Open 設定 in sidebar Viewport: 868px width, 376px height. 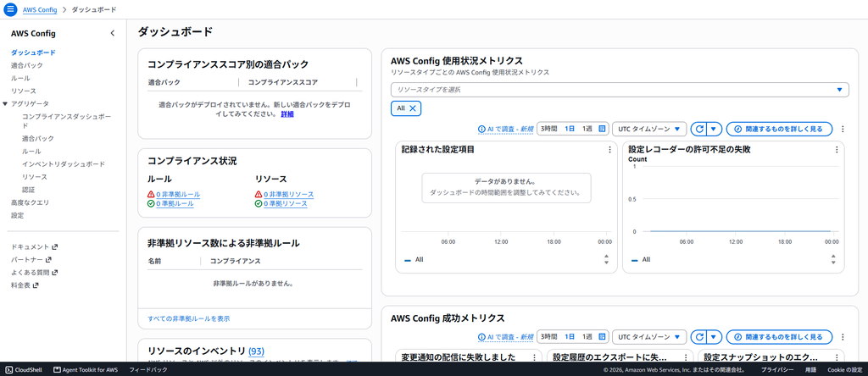[x=17, y=215]
